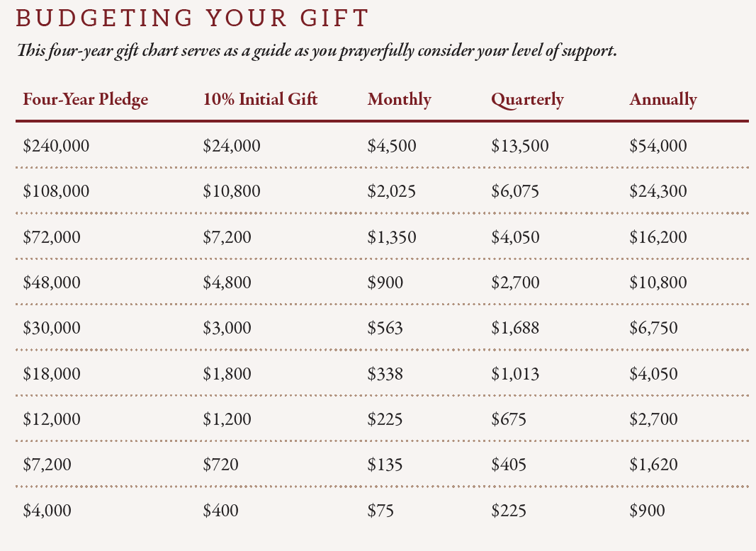Viewport: 756px width, 551px height.
Task: Select the $48,000 pledge cell
Action: coord(52,283)
